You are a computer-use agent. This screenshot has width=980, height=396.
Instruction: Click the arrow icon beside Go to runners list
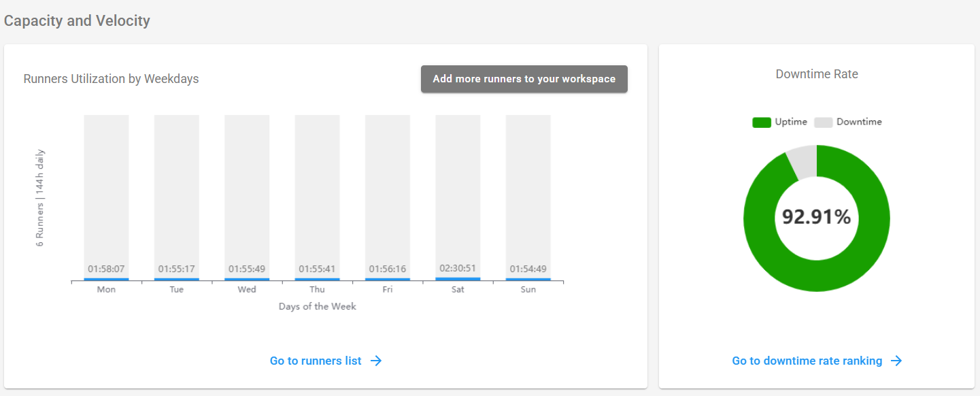(376, 361)
